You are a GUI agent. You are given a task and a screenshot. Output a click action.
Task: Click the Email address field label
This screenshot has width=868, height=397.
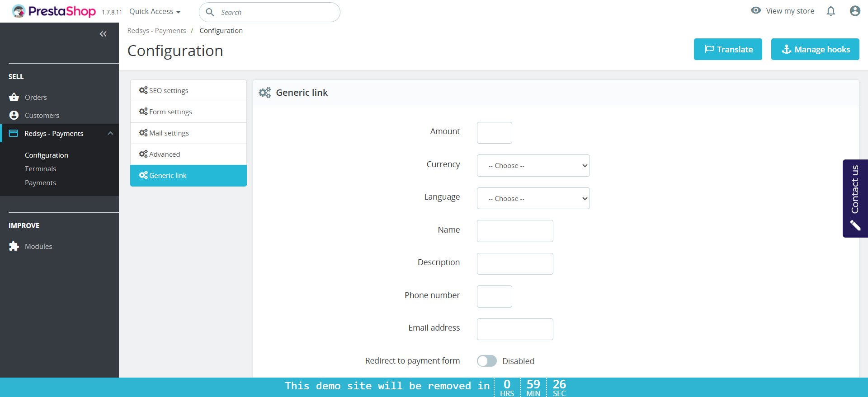pyautogui.click(x=434, y=327)
